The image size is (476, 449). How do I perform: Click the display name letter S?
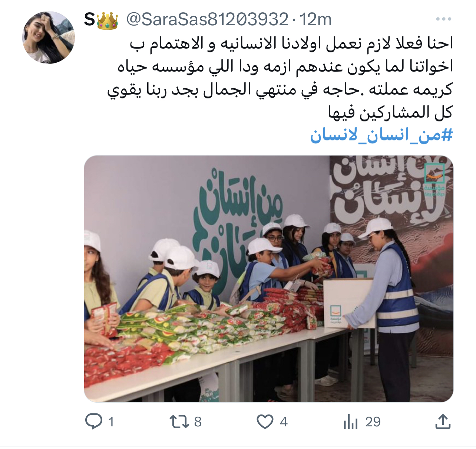click(x=90, y=19)
